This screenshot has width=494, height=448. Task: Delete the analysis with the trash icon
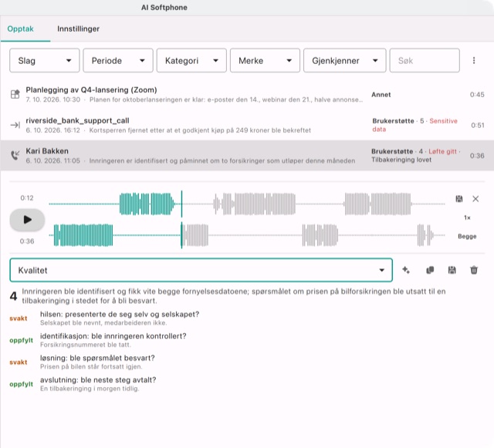tap(474, 270)
